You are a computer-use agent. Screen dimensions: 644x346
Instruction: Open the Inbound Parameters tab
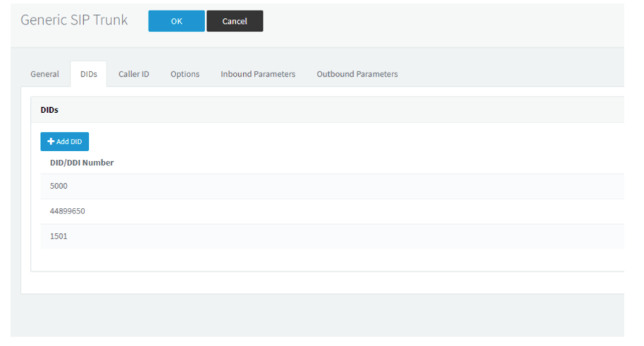tap(258, 74)
